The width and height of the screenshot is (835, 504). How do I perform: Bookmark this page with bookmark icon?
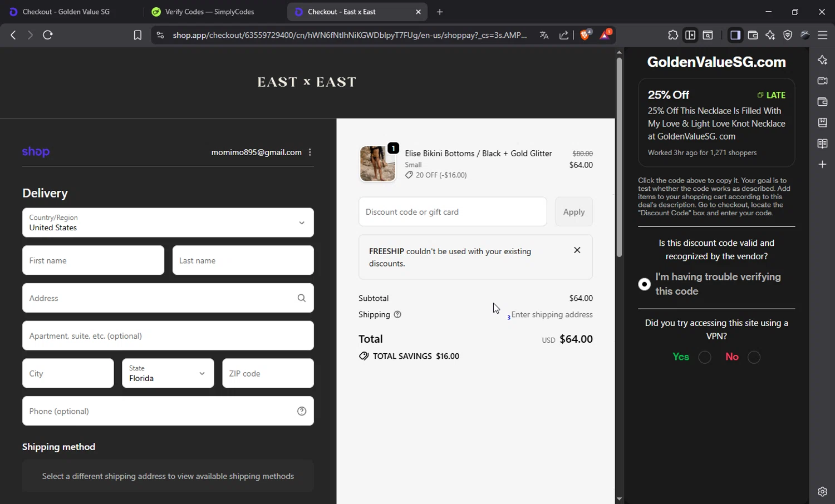137,35
